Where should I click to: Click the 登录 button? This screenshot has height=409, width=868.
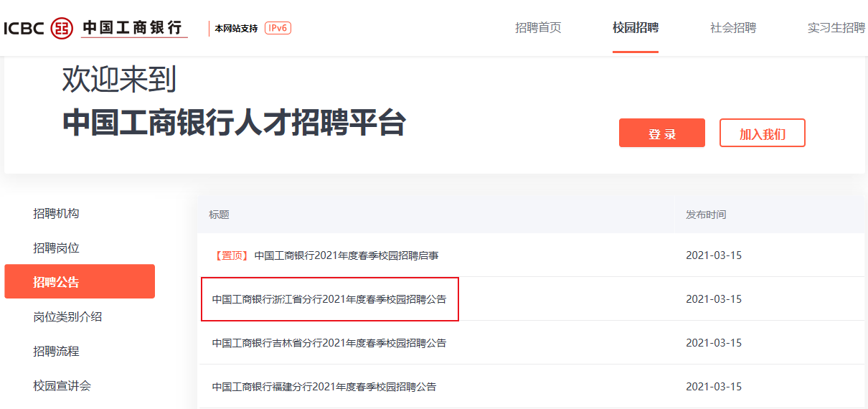662,133
